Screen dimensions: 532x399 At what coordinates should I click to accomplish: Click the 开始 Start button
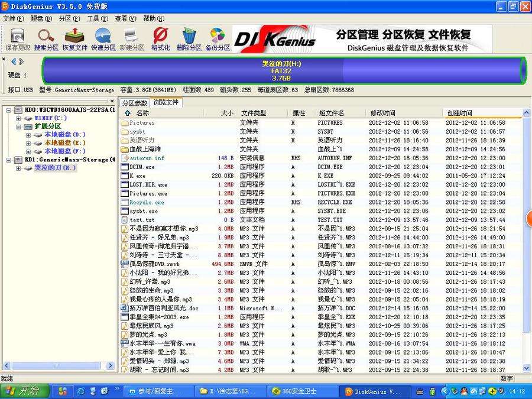[x=25, y=391]
